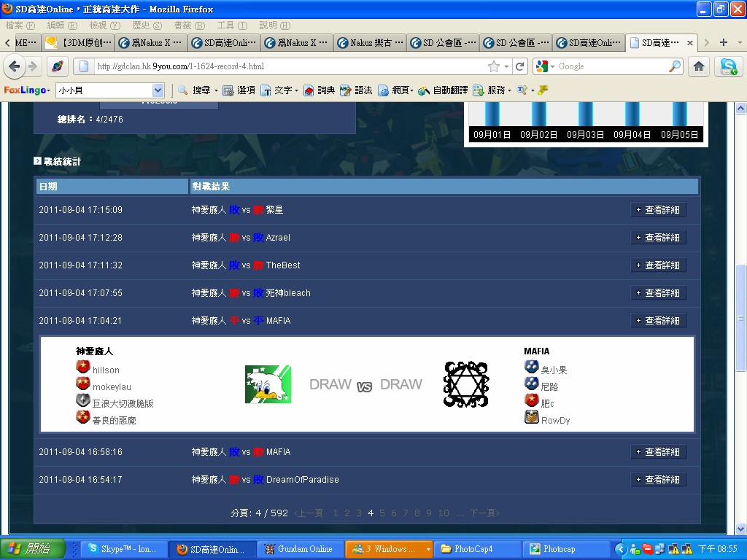Go back with the browser back arrow
Viewport: 747px width, 560px height.
pyautogui.click(x=14, y=66)
